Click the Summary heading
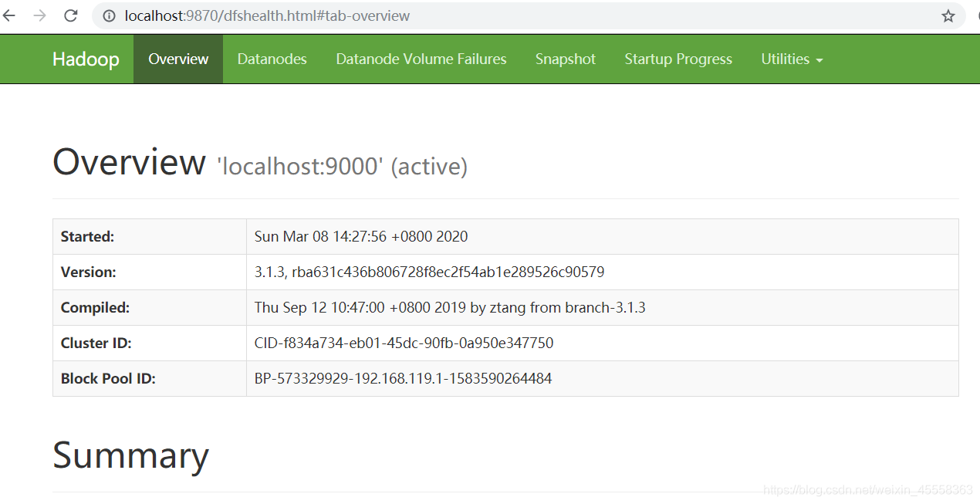Screen dimensions: 980x504 [130, 456]
